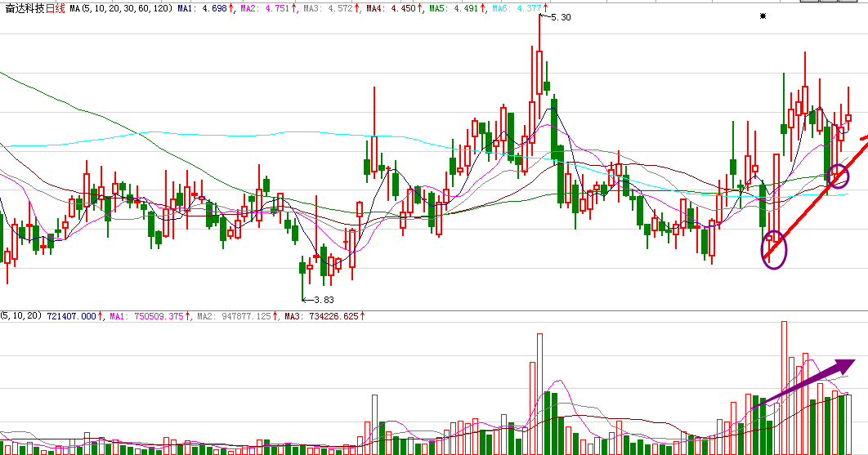This screenshot has width=868, height=455.
Task: Click the red 日线 period label
Action: [x=56, y=8]
